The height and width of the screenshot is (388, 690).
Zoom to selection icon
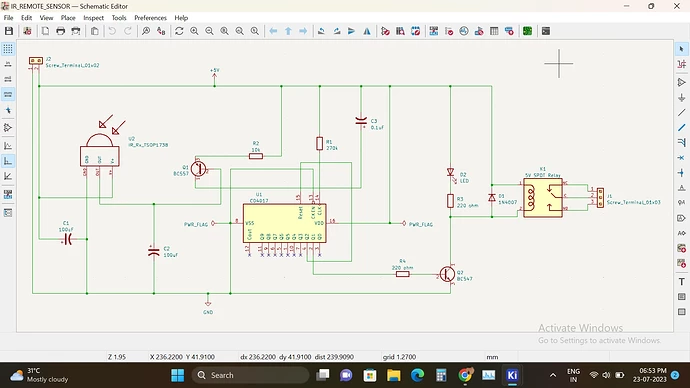(x=255, y=31)
